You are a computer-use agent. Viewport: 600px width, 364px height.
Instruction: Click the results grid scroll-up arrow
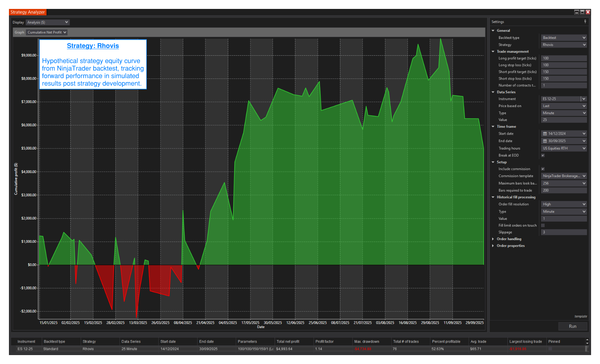pos(587,340)
